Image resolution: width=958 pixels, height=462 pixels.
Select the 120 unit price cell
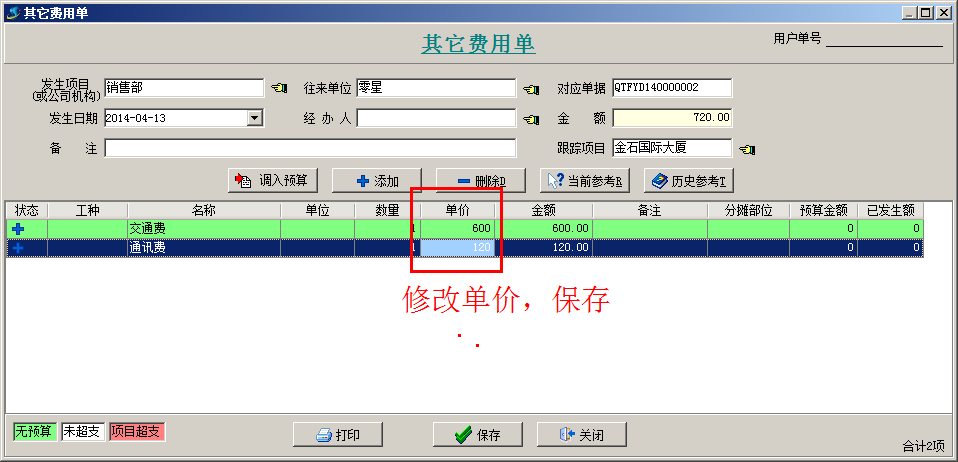[457, 248]
